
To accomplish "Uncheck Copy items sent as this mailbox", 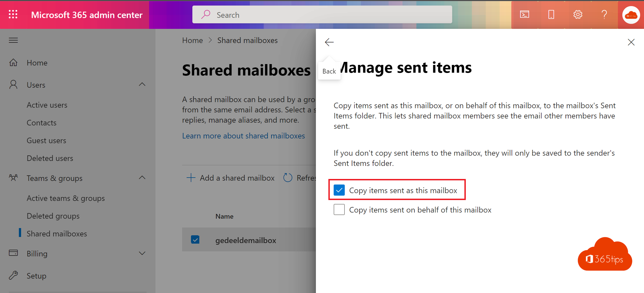I will coord(339,190).
